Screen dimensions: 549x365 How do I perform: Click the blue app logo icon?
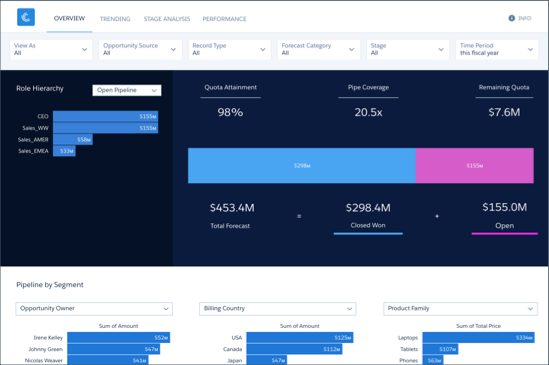[x=26, y=17]
